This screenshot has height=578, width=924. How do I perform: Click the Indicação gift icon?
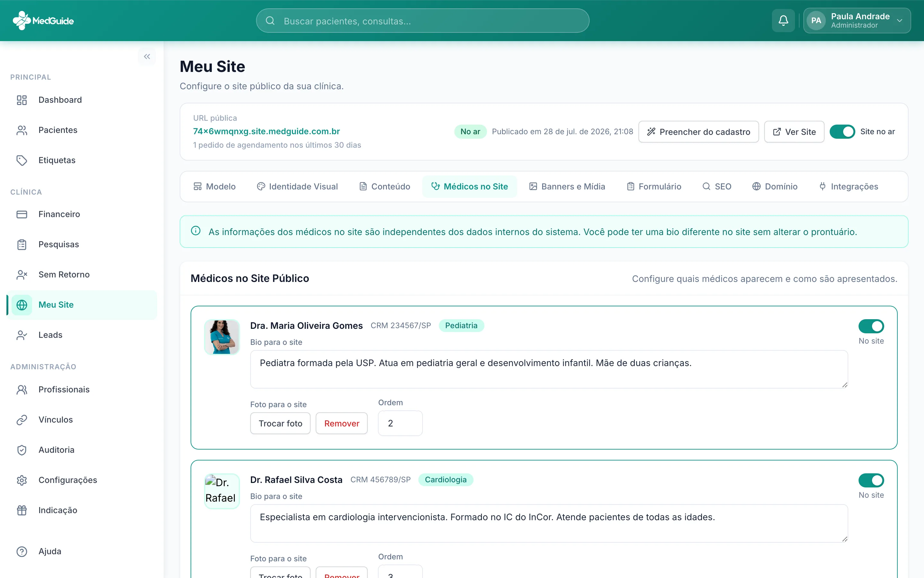[x=22, y=510]
